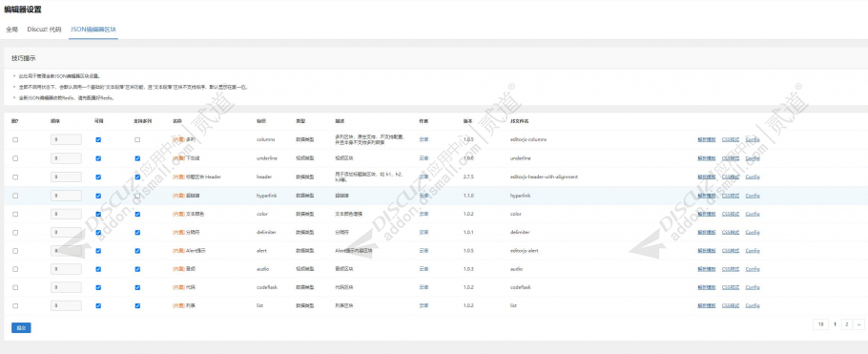Open Config link for editorjs-header-with-alignment row
This screenshot has width=868, height=354.
pos(753,177)
